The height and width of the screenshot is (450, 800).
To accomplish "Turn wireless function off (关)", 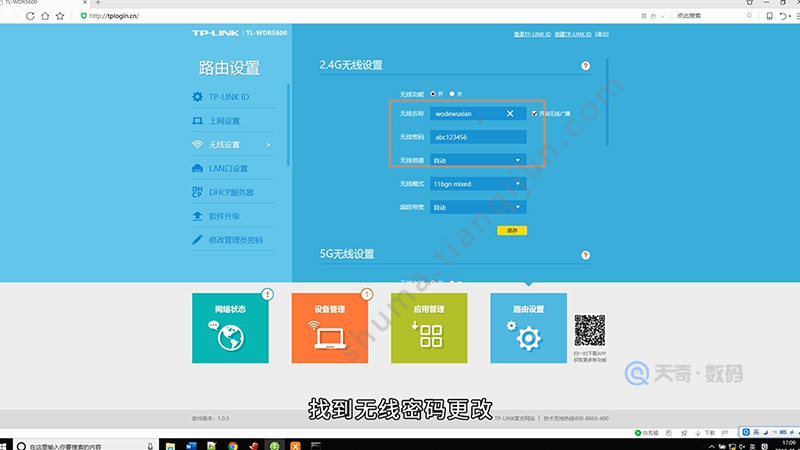I will [x=452, y=94].
